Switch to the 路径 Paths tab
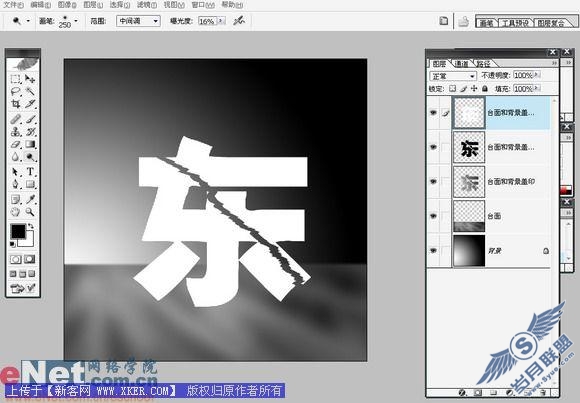The width and height of the screenshot is (580, 403). [x=483, y=64]
